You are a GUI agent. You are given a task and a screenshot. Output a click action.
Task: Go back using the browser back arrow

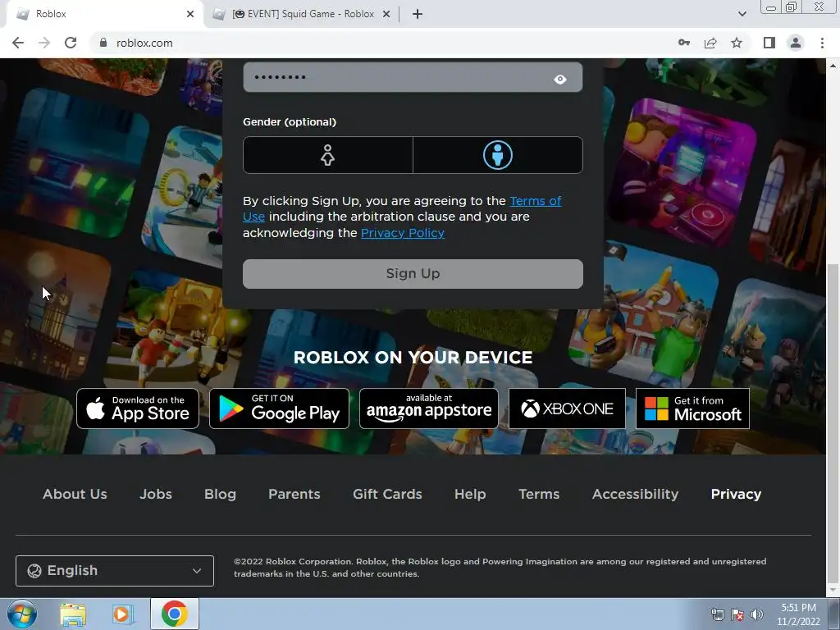pos(18,43)
